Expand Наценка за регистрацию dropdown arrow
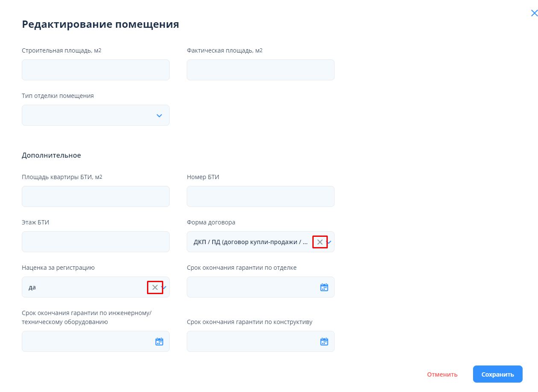 tap(165, 287)
